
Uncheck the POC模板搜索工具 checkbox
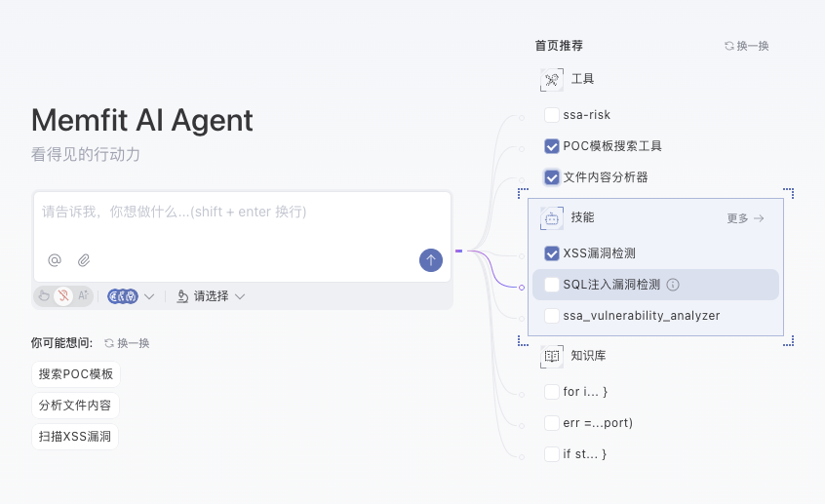(x=552, y=146)
